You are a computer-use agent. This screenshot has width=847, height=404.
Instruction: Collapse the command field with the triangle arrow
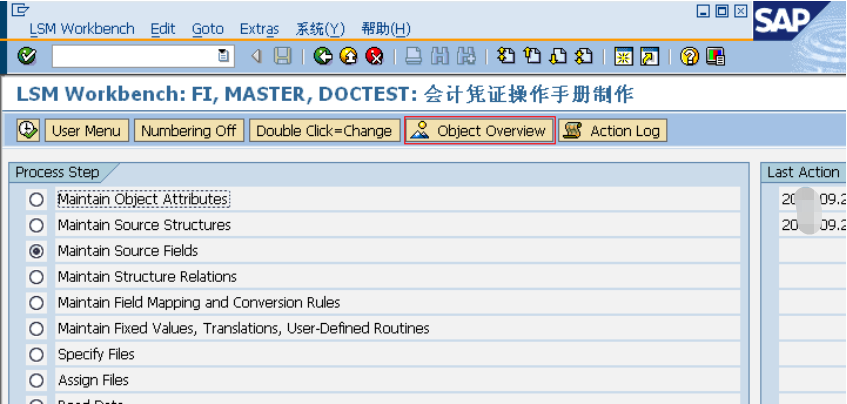(x=256, y=56)
